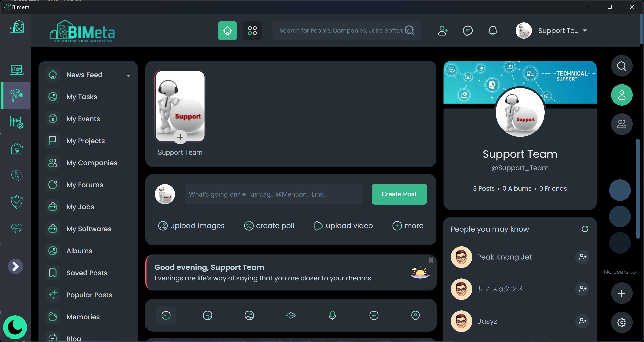Click the plus button in right sidebar
This screenshot has width=644, height=342.
coord(622,293)
